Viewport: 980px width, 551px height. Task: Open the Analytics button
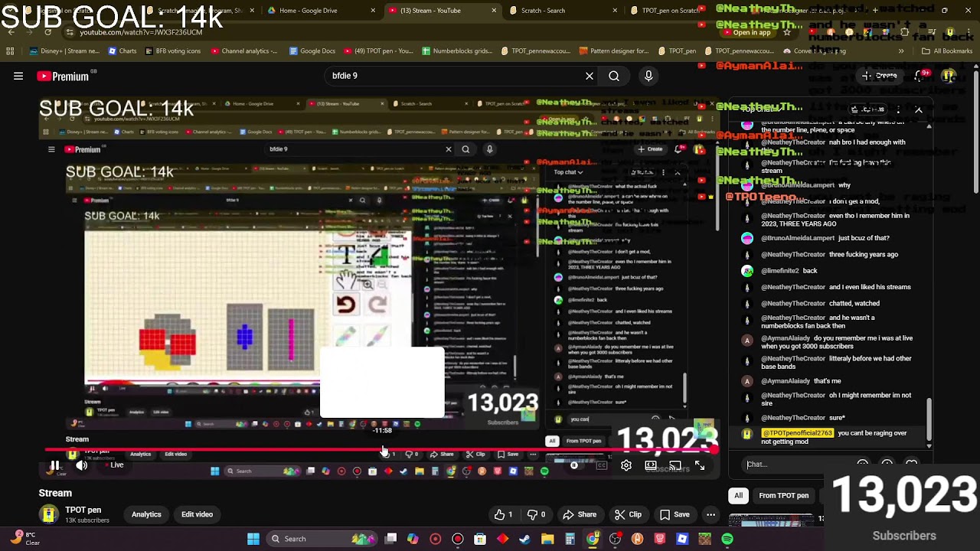(146, 514)
